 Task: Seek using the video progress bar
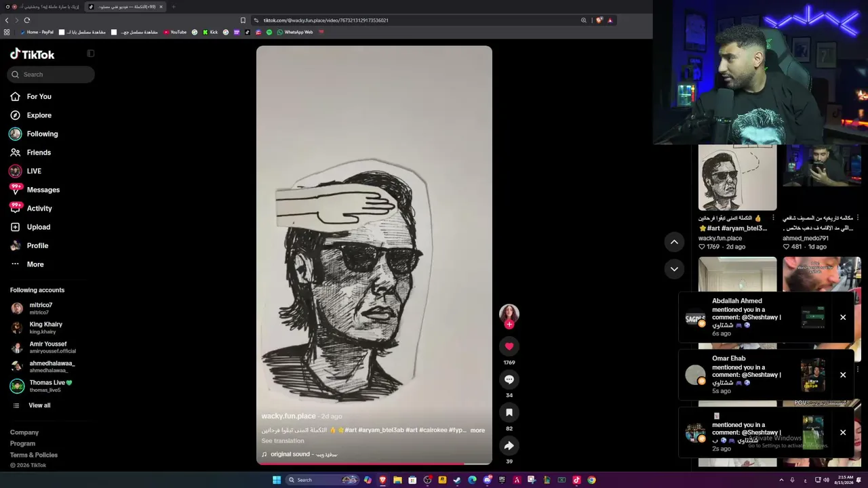[x=374, y=464]
